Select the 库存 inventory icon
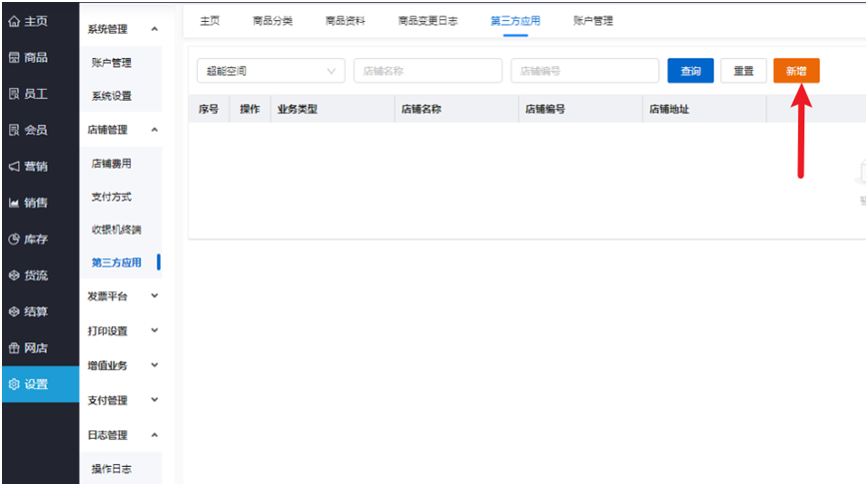Screen dimensions: 868x486 pos(14,240)
